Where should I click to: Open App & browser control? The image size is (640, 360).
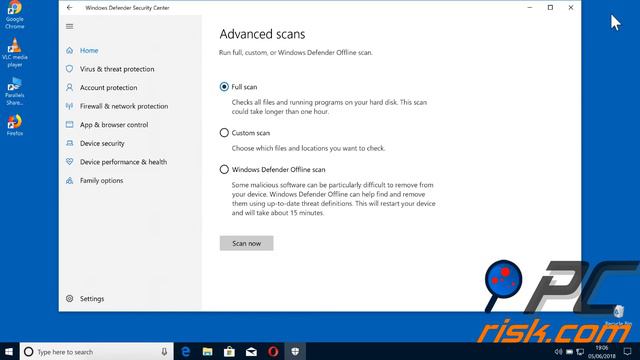point(114,124)
